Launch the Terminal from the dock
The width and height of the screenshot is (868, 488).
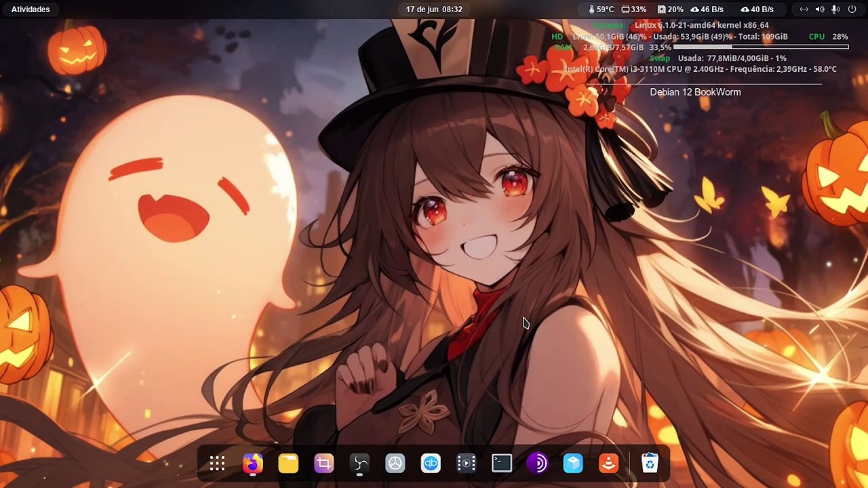click(x=502, y=464)
